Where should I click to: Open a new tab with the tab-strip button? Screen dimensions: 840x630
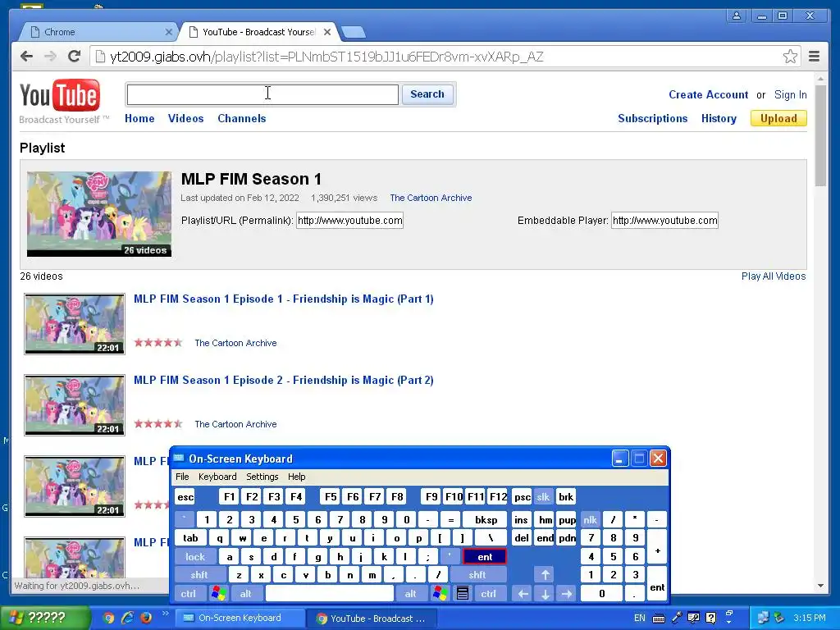[x=353, y=33]
